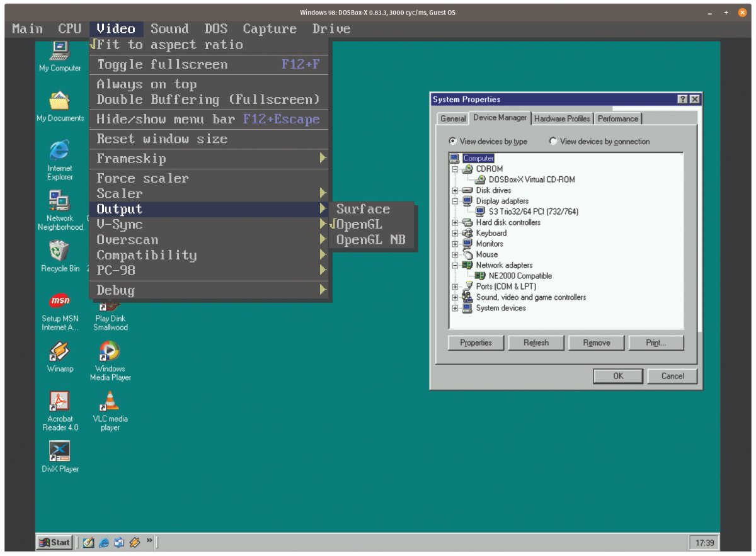Choose Surface output mode
This screenshot has width=756, height=556.
pyautogui.click(x=372, y=209)
